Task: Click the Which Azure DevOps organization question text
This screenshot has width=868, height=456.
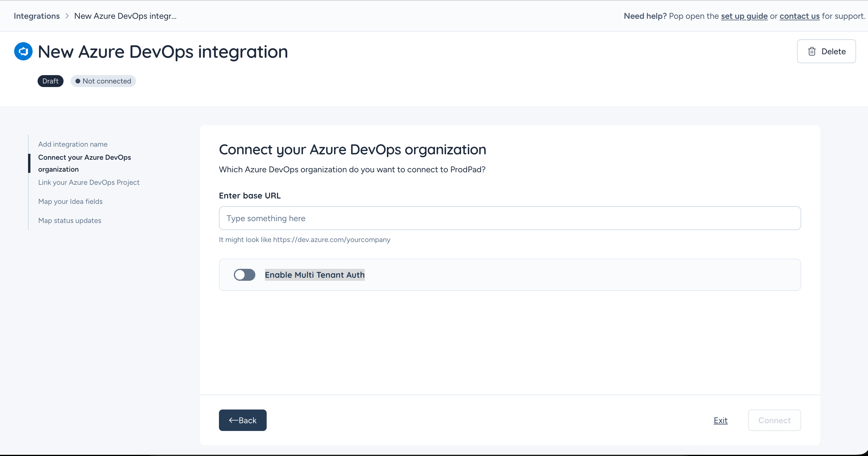Action: pos(352,169)
